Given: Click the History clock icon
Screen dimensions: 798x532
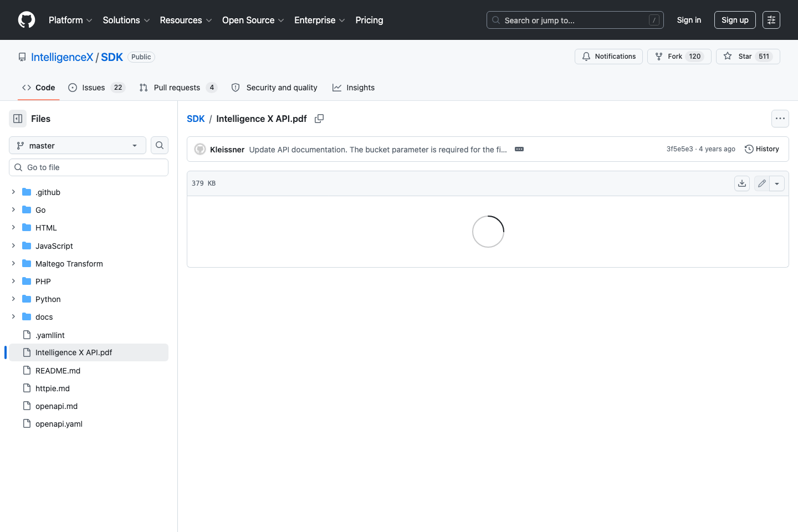Looking at the screenshot, I should 748,149.
